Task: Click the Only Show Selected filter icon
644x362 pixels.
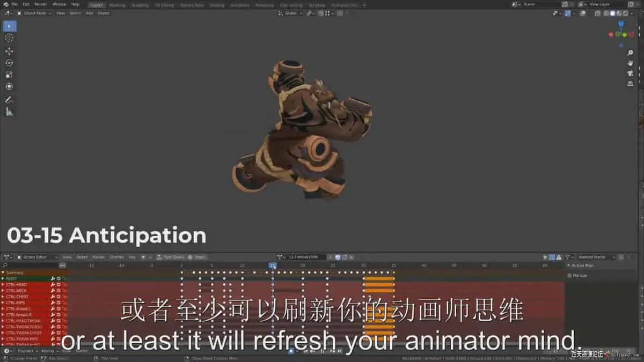Action: tap(546, 257)
